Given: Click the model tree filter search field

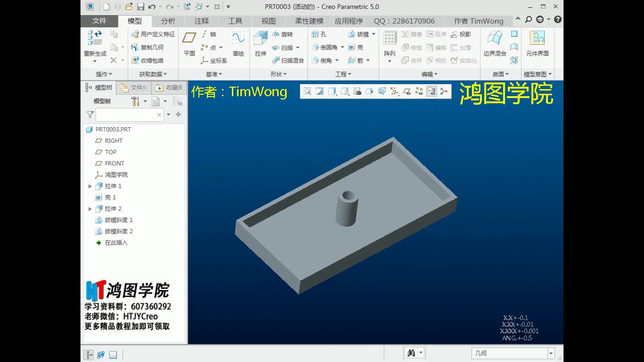Looking at the screenshot, I should (x=129, y=115).
